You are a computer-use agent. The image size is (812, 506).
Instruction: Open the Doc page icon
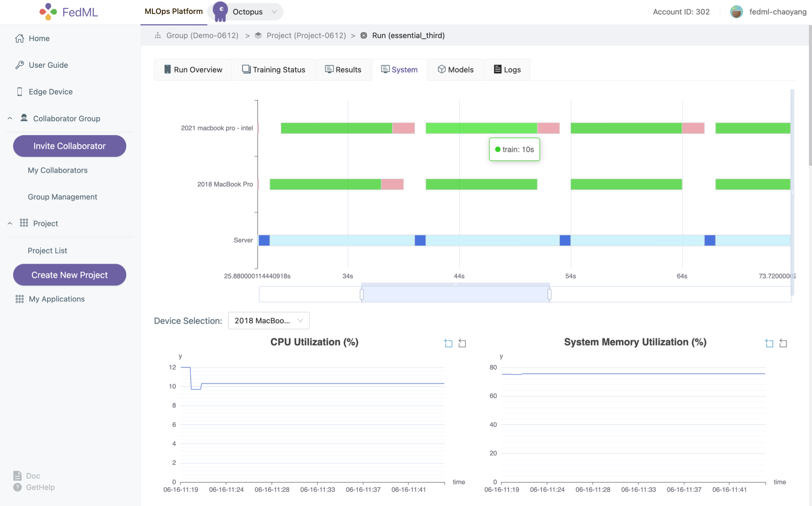click(x=17, y=475)
